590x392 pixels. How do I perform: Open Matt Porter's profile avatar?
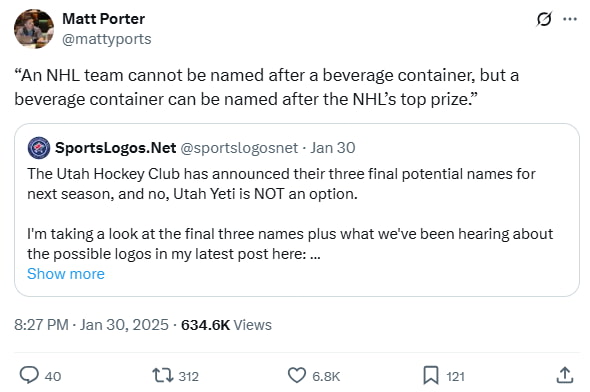(34, 29)
